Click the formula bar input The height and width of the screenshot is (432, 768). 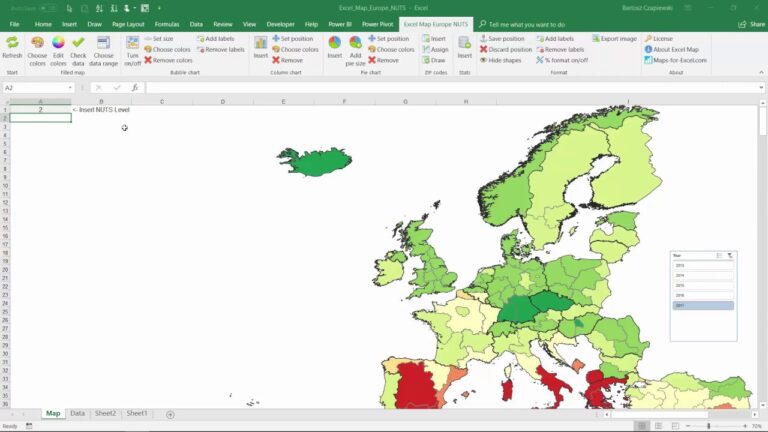451,88
